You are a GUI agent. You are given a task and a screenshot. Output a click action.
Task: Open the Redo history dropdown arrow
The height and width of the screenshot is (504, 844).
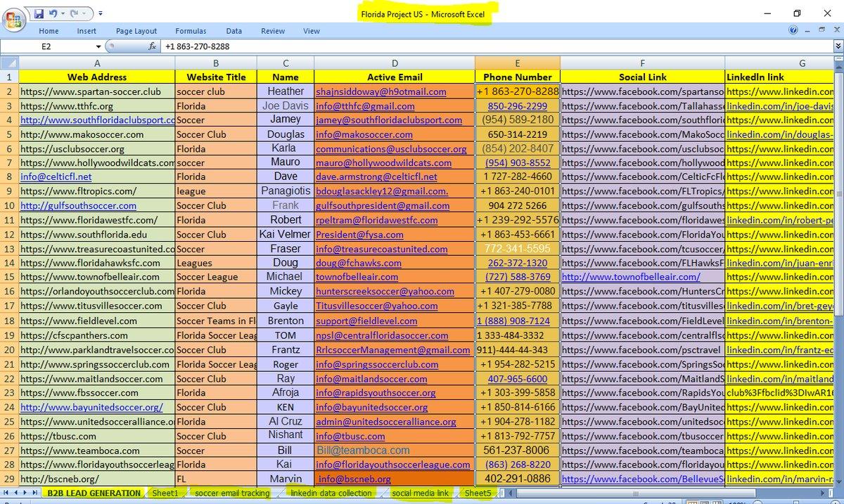(x=85, y=13)
